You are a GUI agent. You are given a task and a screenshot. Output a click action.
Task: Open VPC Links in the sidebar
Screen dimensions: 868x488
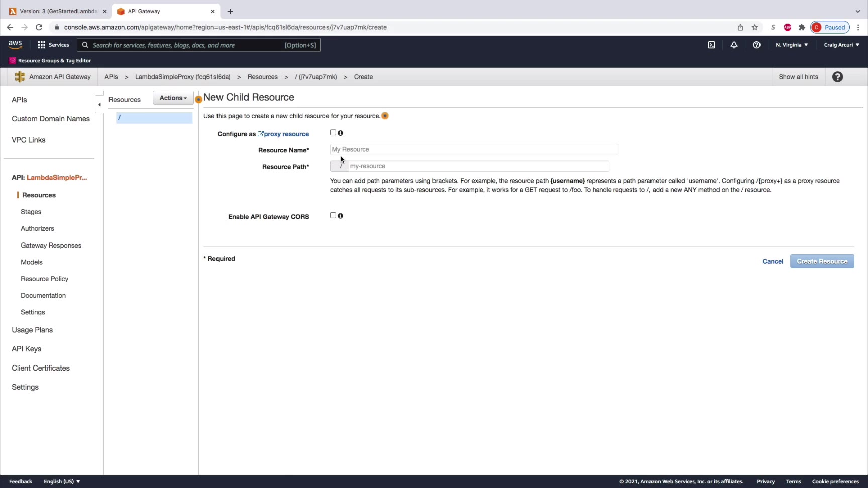29,140
